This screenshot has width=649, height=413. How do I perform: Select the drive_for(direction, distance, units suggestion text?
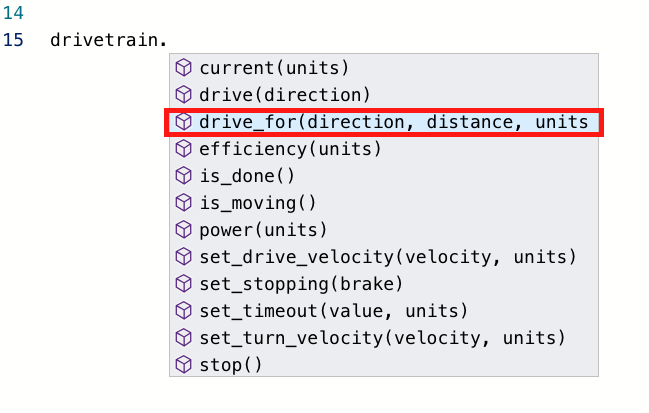(393, 122)
